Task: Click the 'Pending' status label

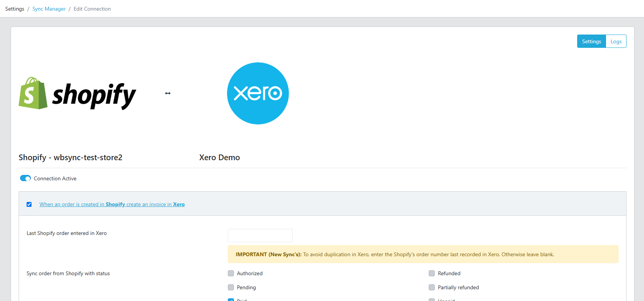Action: 246,287
